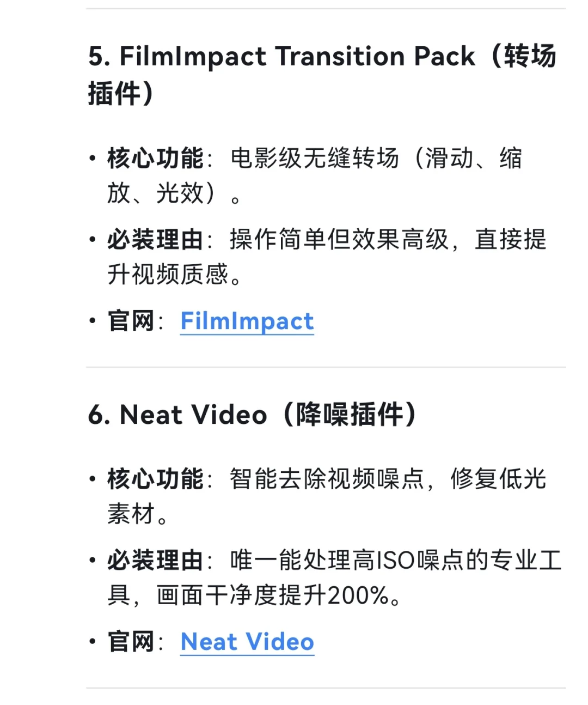Tap the text 智能去除视频噪点
Image resolution: width=588 pixels, height=705 pixels.
tap(327, 479)
